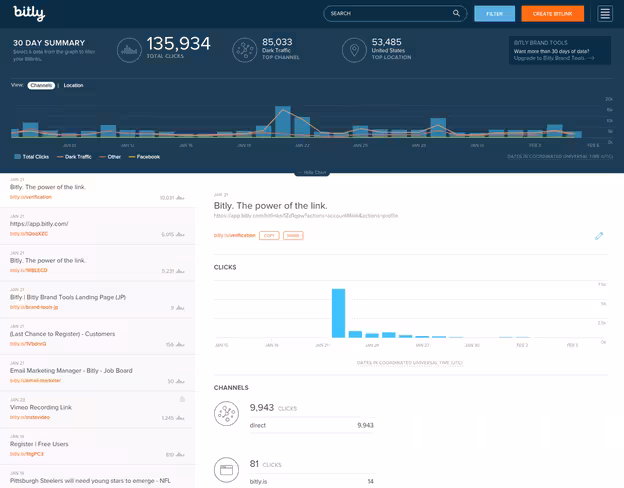Click bitly.is/brand-tools-jp short link
The width and height of the screenshot is (624, 488).
click(x=34, y=307)
